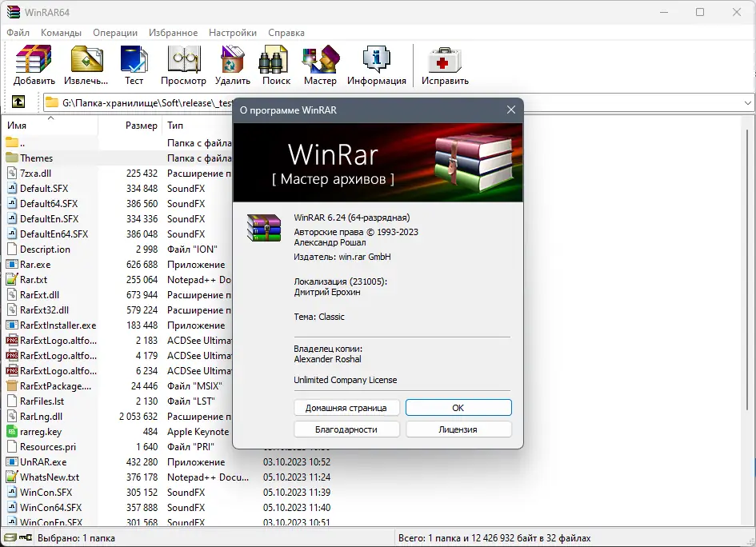Click the Лицензия button
Screen dimensions: 756x547
(458, 429)
